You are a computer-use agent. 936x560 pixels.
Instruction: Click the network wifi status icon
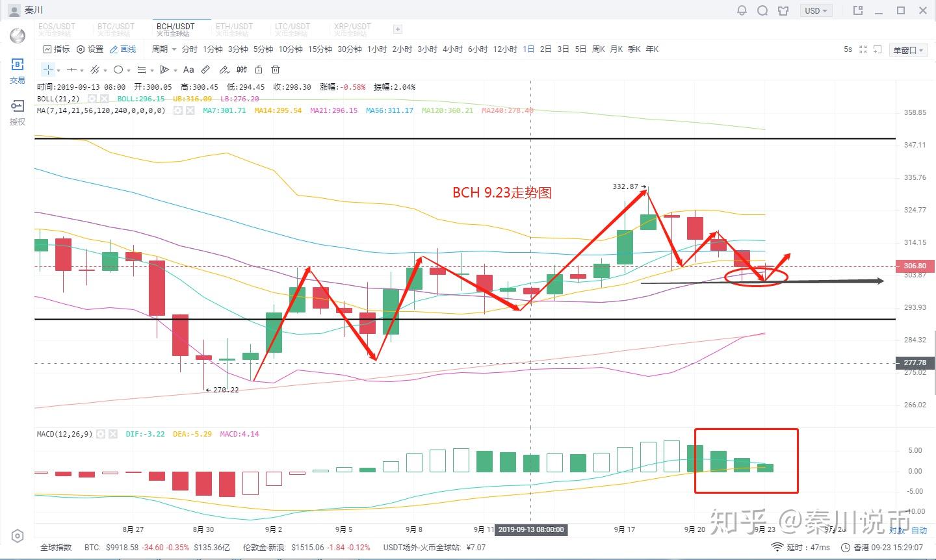777,548
